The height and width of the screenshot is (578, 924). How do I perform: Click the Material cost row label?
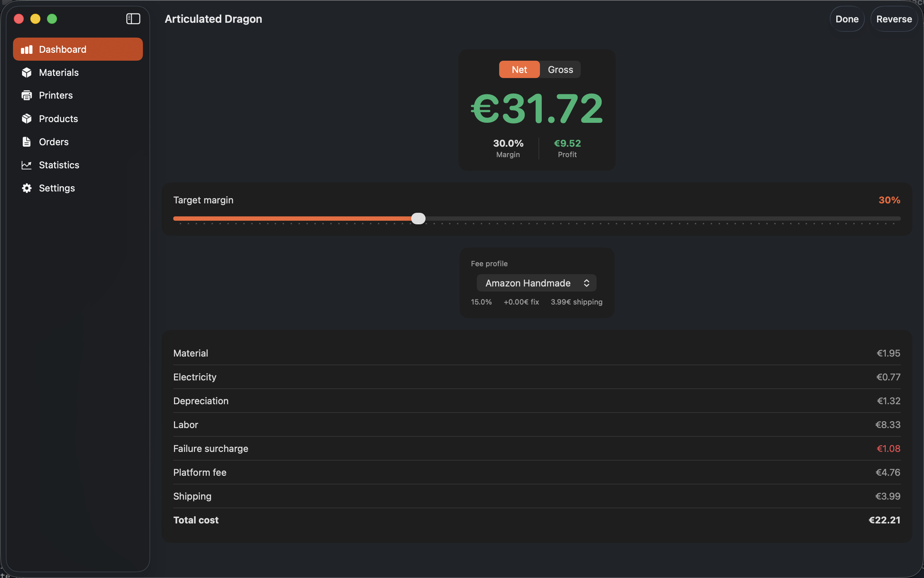[x=191, y=353]
